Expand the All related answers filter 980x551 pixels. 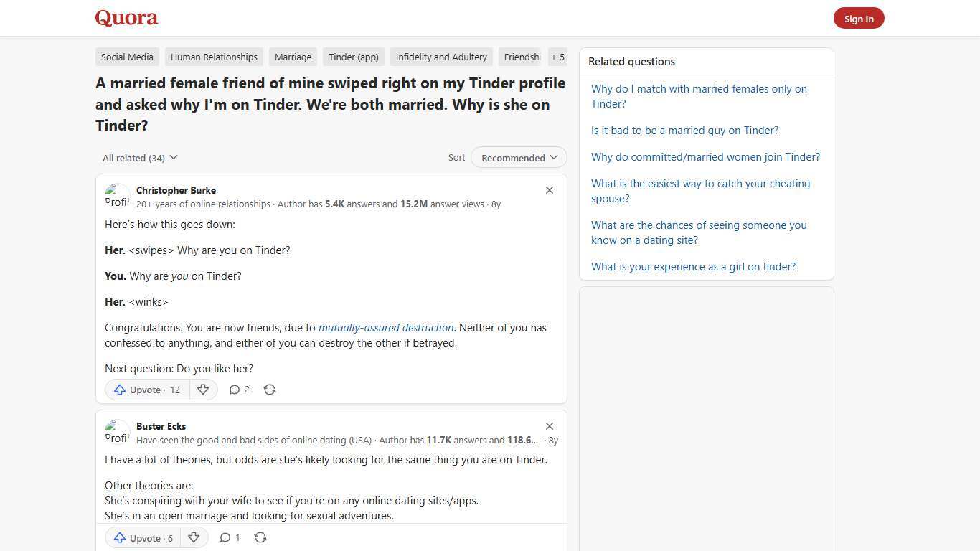(x=140, y=157)
